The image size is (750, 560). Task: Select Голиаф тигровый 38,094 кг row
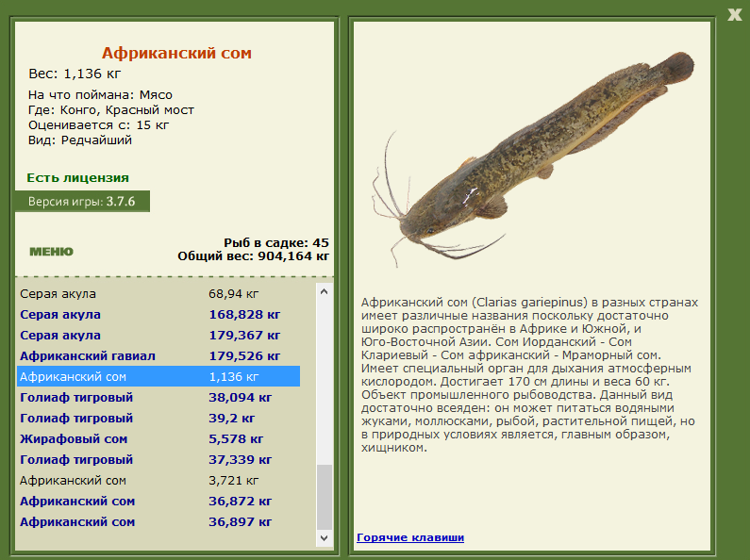coord(158,397)
